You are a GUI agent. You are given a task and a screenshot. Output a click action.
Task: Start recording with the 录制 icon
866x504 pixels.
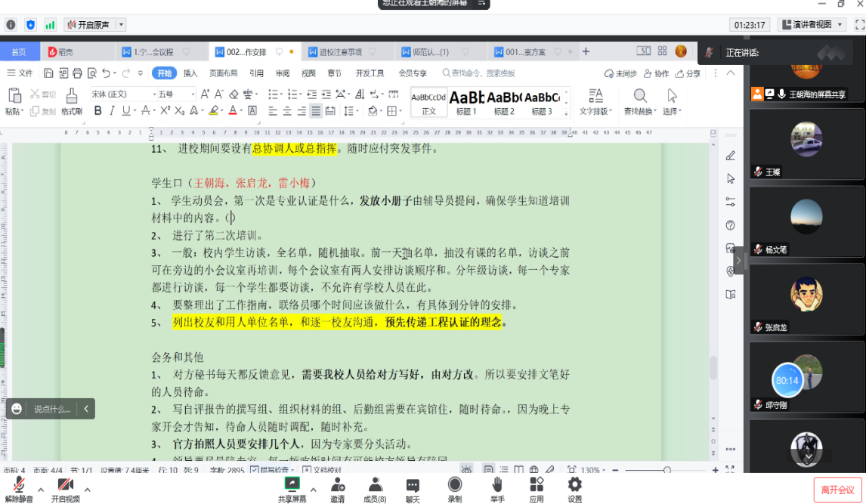tap(454, 489)
